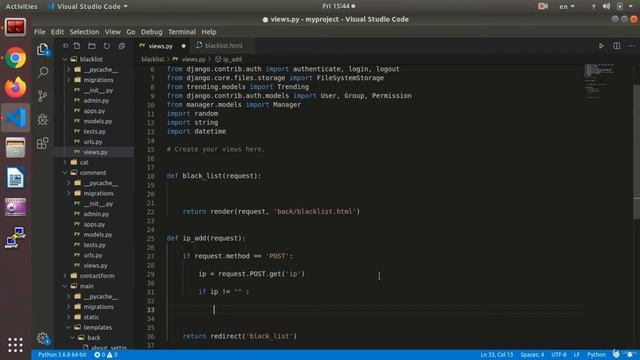Open the Debug menu
The image size is (640, 360).
click(151, 32)
